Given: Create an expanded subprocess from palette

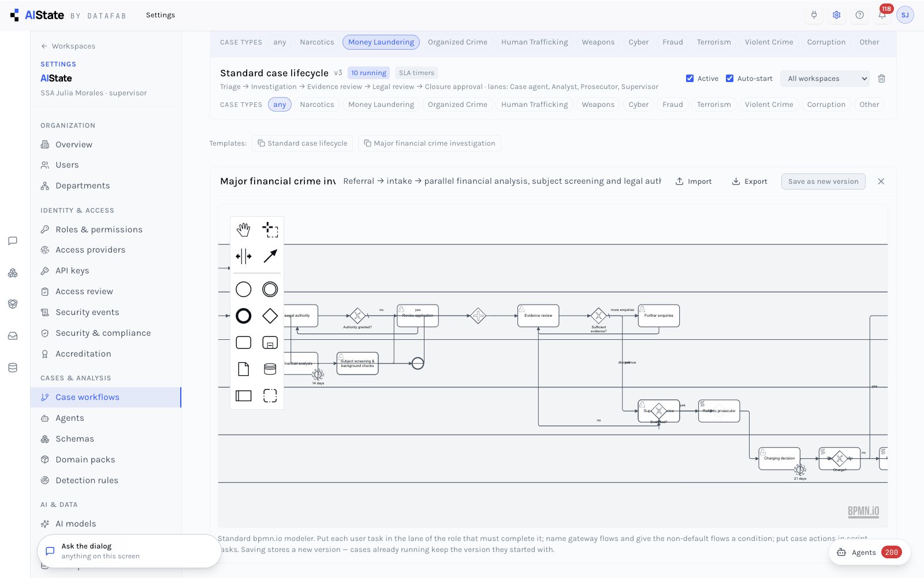Looking at the screenshot, I should pyautogui.click(x=270, y=342).
